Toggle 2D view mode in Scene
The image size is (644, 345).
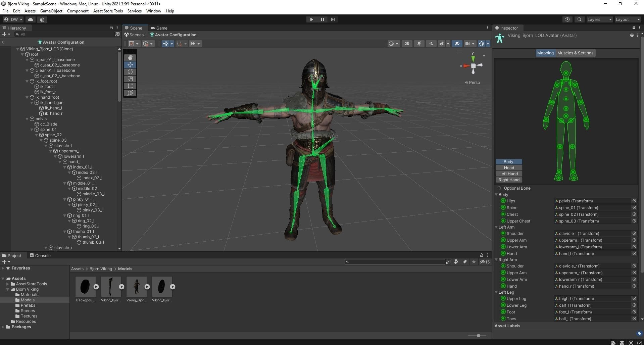point(407,44)
